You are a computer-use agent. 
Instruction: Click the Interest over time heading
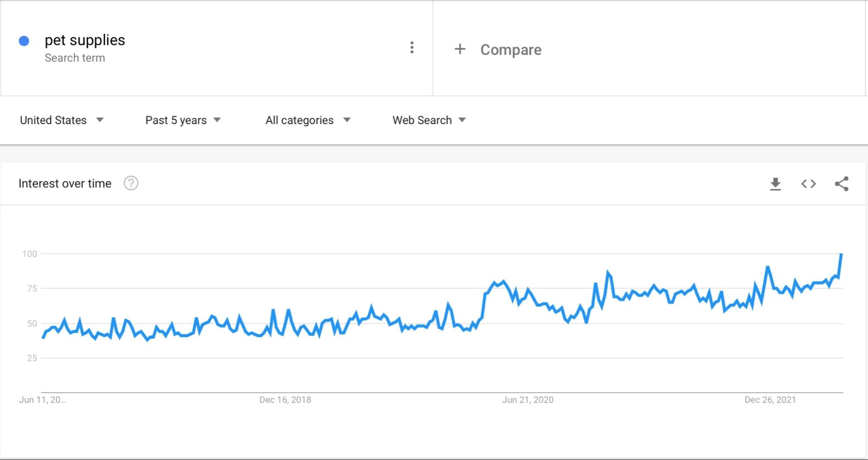point(65,183)
